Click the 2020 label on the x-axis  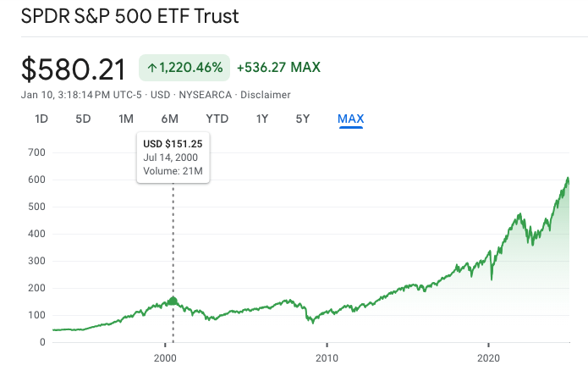click(x=488, y=357)
